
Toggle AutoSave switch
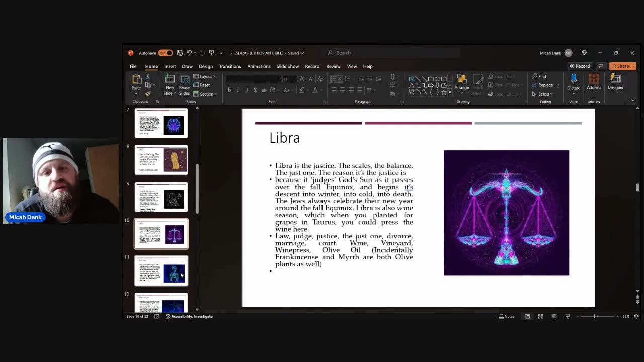click(166, 53)
